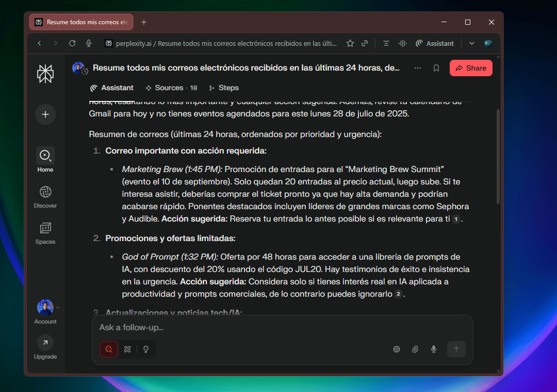Copy the page link via chain icon
Image resolution: width=557 pixels, height=392 pixels.
[365, 43]
